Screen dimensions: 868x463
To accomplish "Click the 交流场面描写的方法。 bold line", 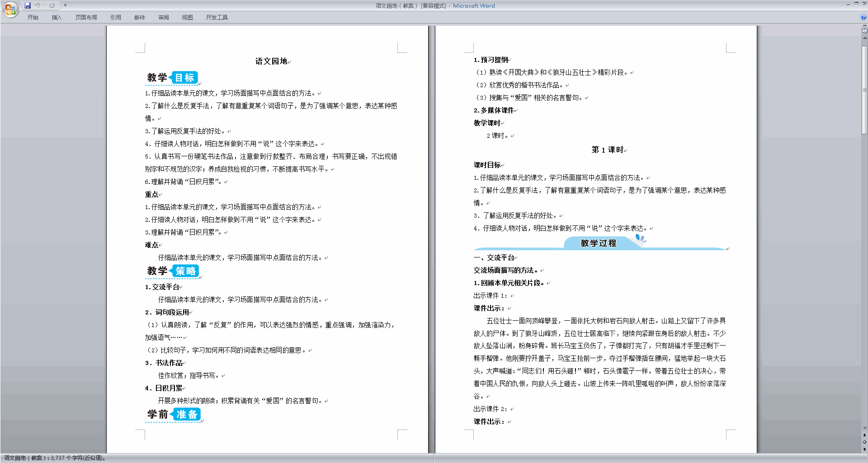I will pyautogui.click(x=506, y=270).
